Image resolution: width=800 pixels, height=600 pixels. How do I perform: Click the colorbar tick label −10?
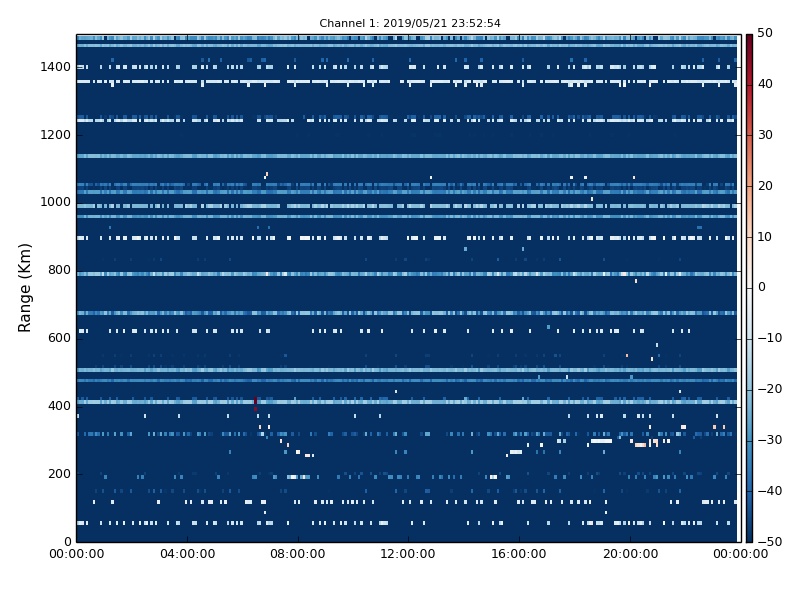click(x=769, y=338)
